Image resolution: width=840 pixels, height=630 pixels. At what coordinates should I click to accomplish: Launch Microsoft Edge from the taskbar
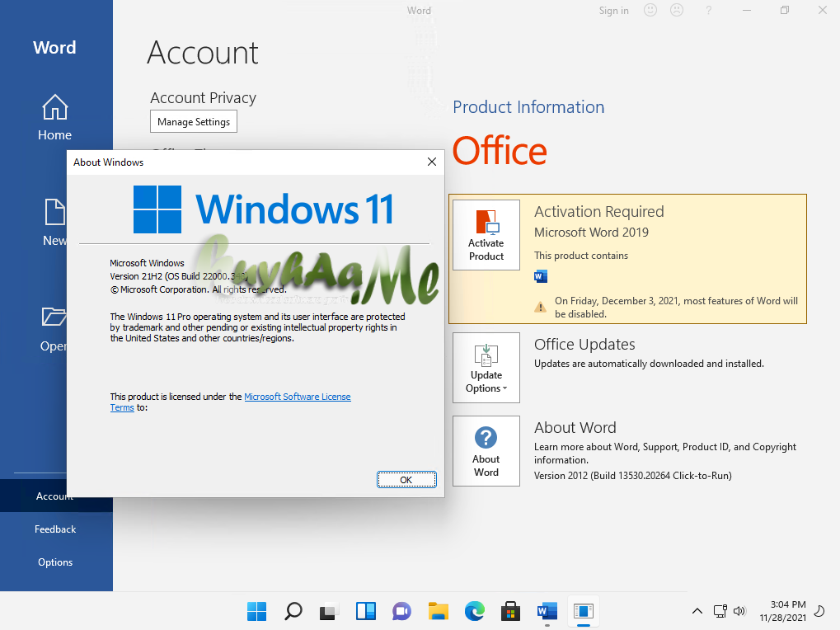point(474,611)
